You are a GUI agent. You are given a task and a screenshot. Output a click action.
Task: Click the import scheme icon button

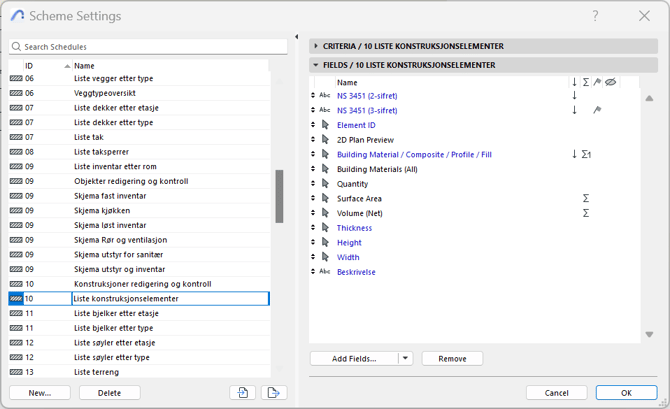click(x=243, y=393)
